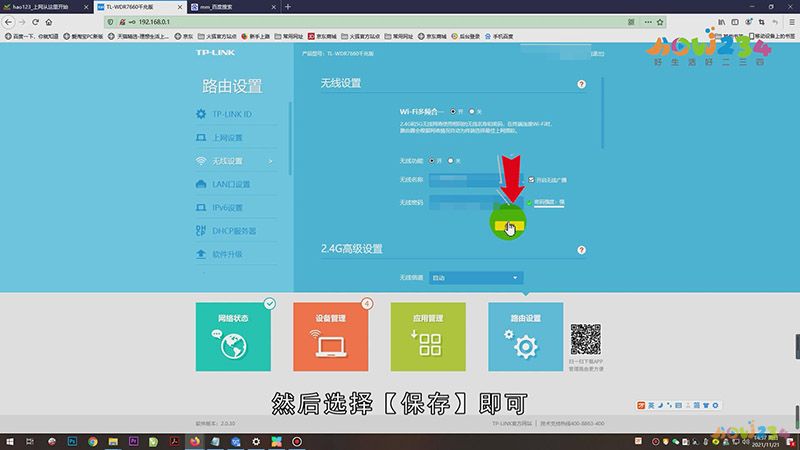
Task: Open Task View on the taskbar
Action: (x=30, y=441)
